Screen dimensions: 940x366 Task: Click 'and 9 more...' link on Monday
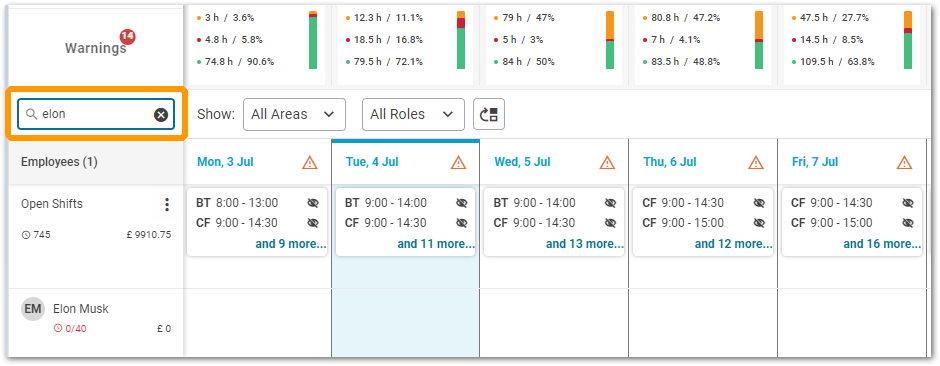click(291, 244)
